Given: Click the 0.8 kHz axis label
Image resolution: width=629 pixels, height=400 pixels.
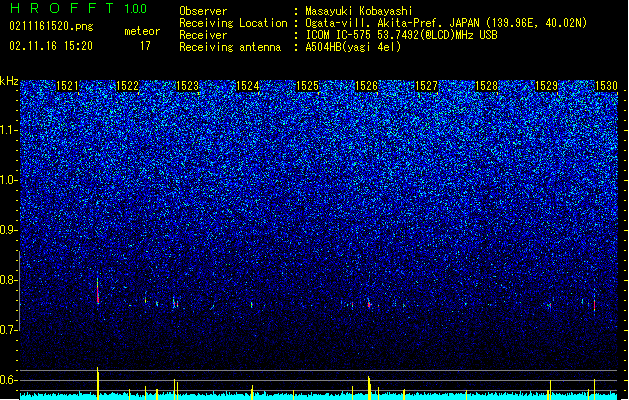Looking at the screenshot, I should coord(9,280).
